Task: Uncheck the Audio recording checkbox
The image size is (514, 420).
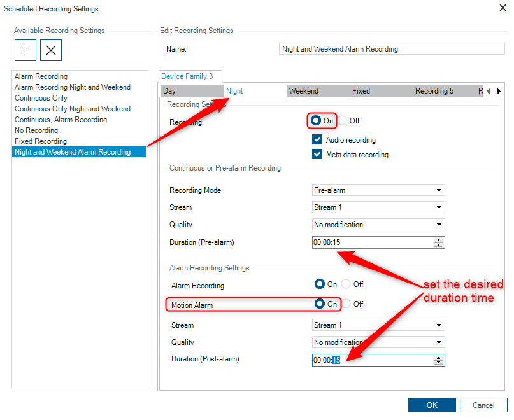Action: [x=317, y=140]
